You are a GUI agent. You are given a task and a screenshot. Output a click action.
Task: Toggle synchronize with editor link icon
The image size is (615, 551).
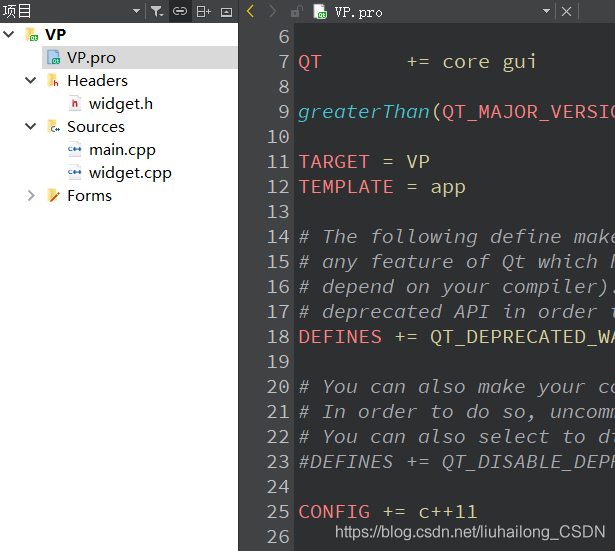pos(180,11)
